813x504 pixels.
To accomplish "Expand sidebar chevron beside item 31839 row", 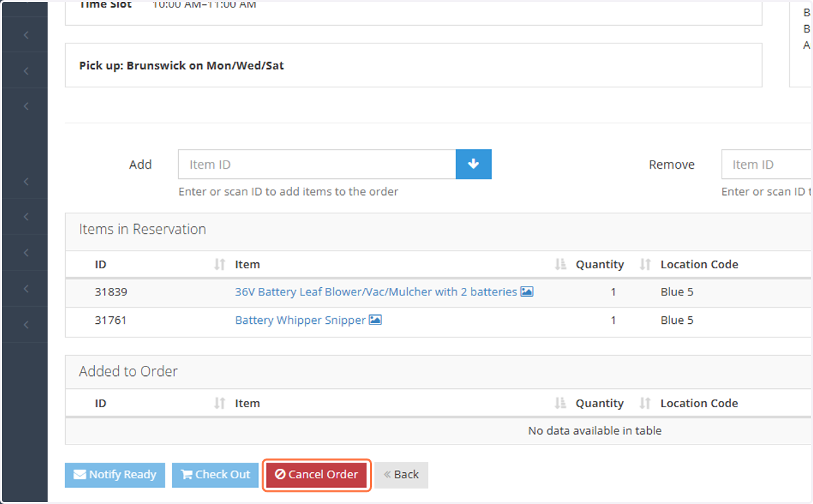I will [x=26, y=289].
